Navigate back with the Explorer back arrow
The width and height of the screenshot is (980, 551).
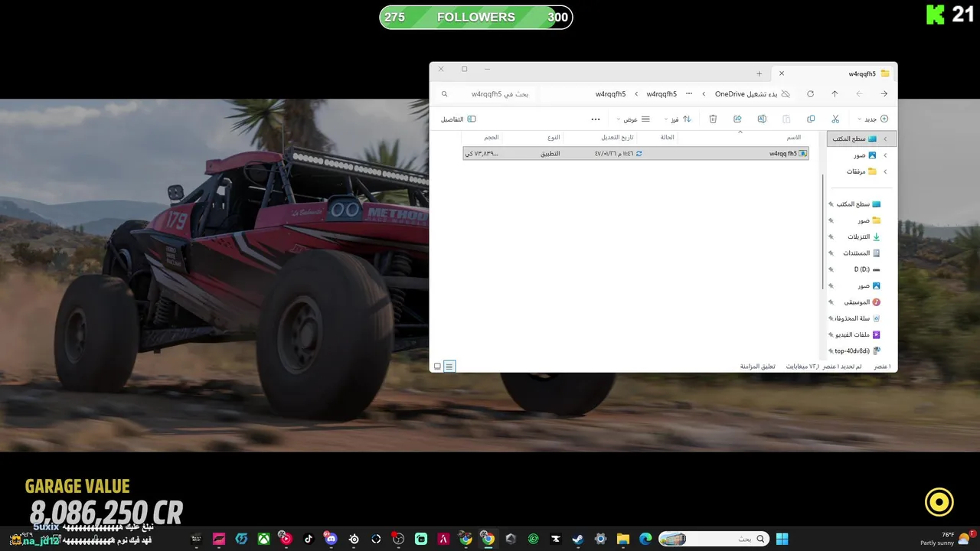884,93
